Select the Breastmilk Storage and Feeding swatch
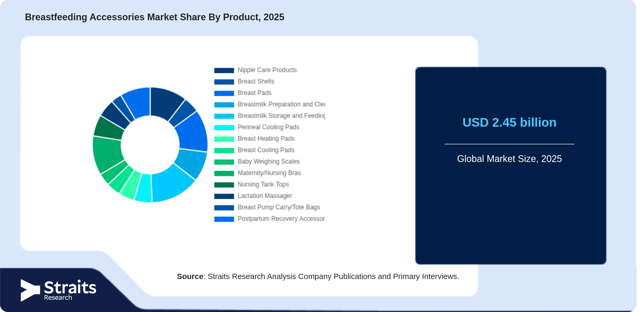Image resolution: width=644 pixels, height=312 pixels. click(x=224, y=116)
